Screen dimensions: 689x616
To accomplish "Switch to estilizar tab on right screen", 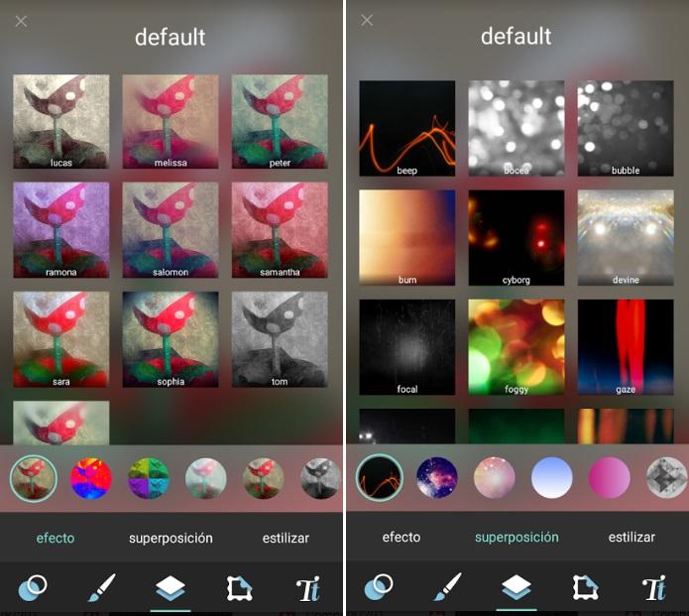I will point(632,538).
